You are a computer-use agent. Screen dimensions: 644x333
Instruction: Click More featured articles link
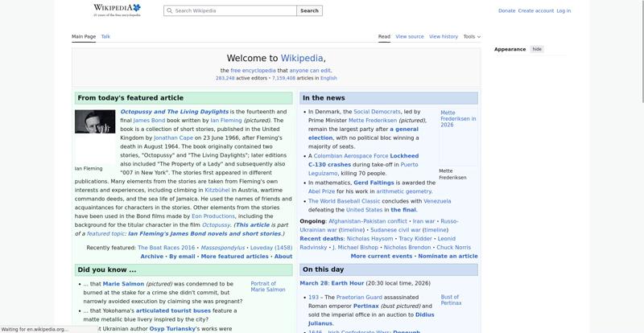pyautogui.click(x=234, y=257)
